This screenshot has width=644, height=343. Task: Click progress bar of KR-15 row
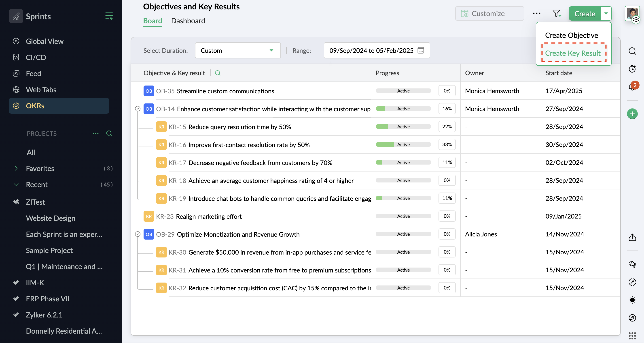coord(403,127)
